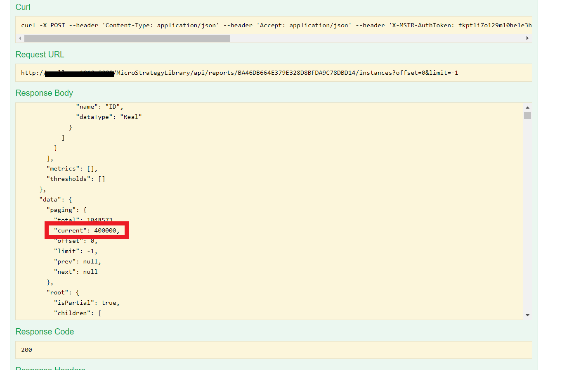The image size is (588, 370).
Task: Click the Response Code section heading
Action: [45, 331]
